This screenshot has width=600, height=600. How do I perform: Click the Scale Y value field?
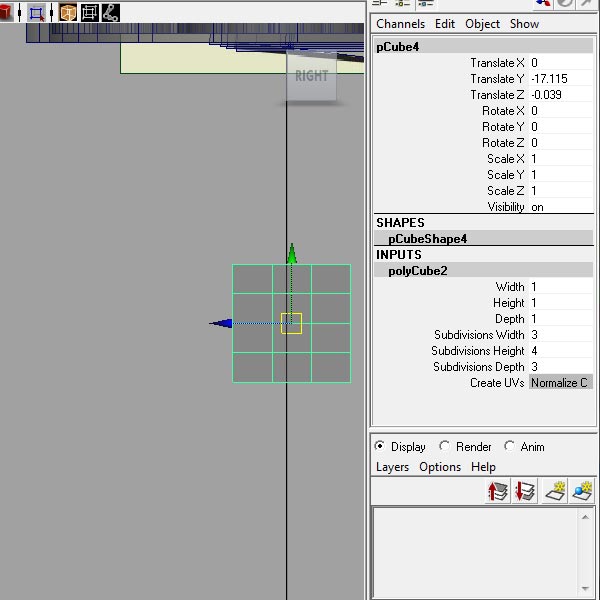(561, 175)
